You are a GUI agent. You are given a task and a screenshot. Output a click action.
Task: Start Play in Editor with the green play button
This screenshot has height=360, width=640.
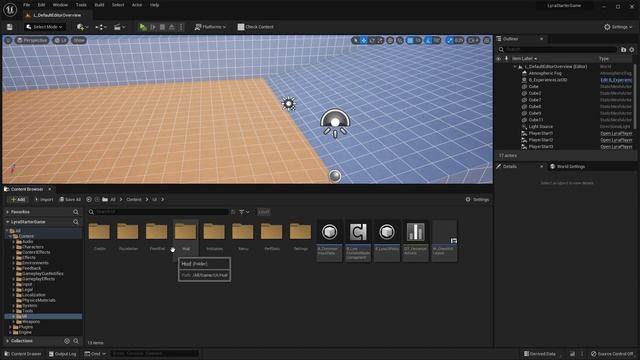point(143,27)
